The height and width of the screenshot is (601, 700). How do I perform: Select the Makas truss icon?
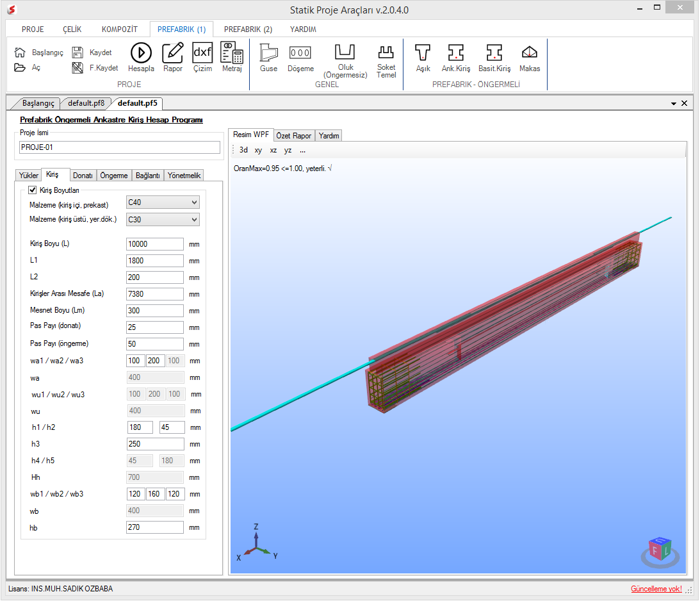click(x=530, y=53)
